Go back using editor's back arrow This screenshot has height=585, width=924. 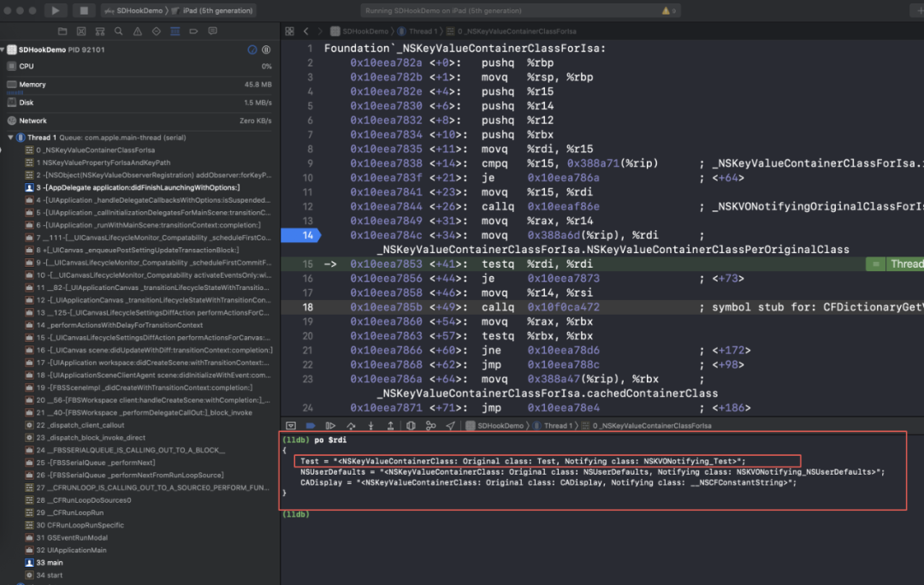click(x=305, y=31)
